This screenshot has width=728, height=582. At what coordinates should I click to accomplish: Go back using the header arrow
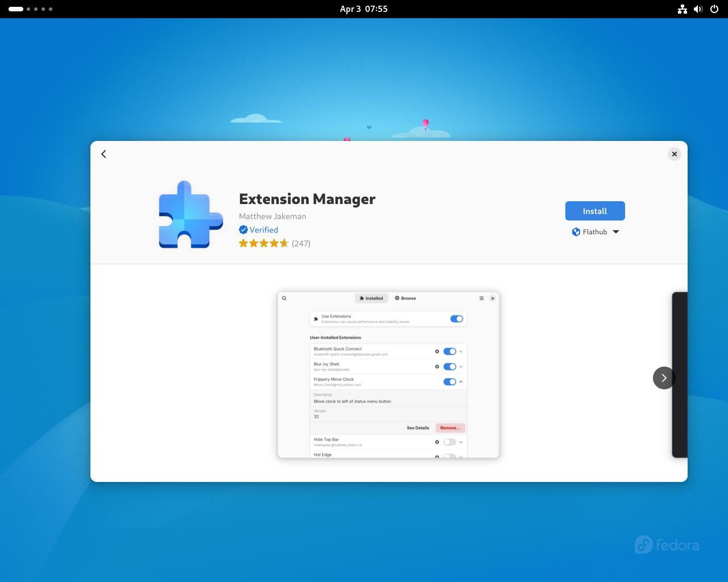coord(104,154)
